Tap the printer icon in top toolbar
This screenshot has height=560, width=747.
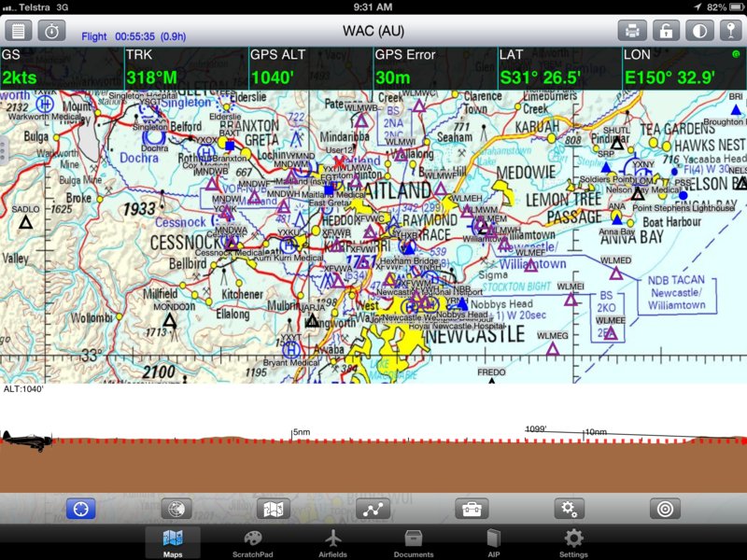click(x=632, y=31)
